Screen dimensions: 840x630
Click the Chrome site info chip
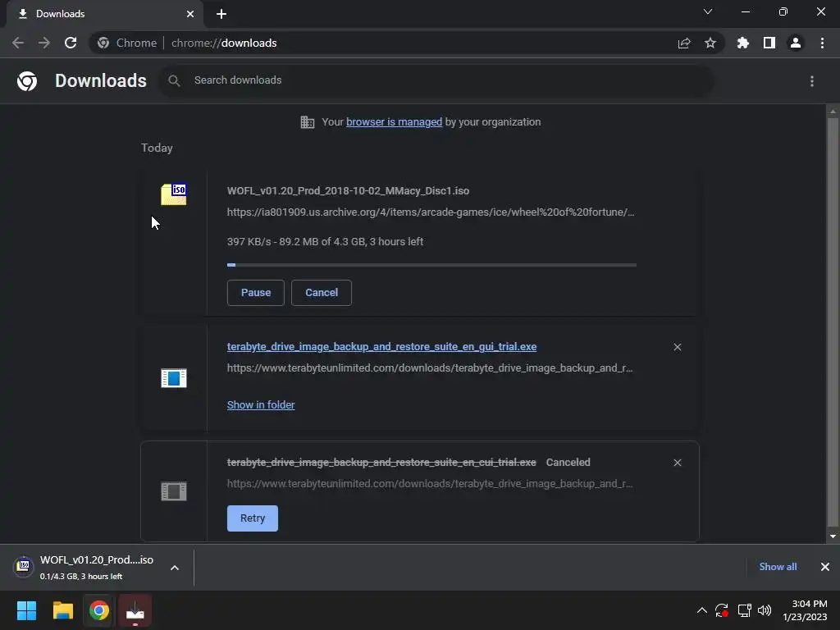pos(127,43)
